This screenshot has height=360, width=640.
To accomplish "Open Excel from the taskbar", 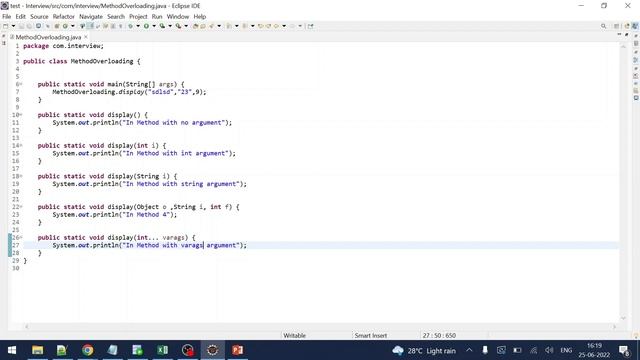I will pyautogui.click(x=162, y=350).
